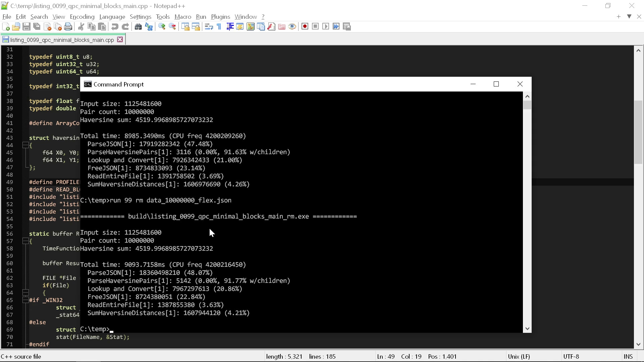Play back the recorded macro
Image resolution: width=644 pixels, height=362 pixels.
(x=326, y=26)
